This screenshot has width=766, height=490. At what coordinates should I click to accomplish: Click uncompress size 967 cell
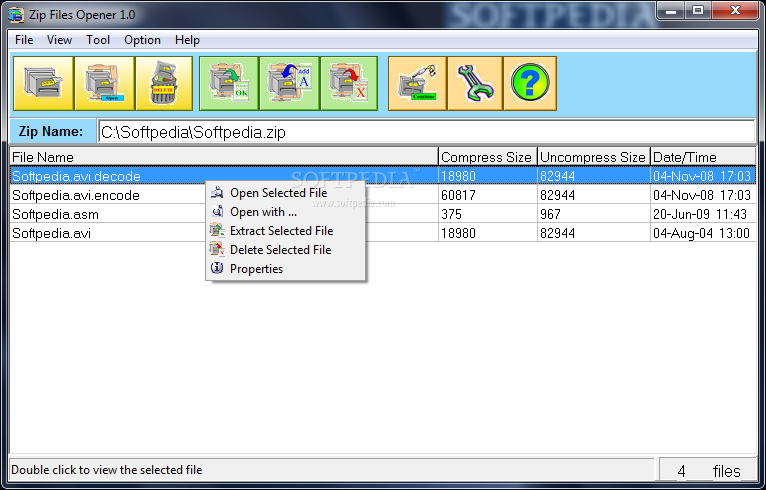point(594,214)
